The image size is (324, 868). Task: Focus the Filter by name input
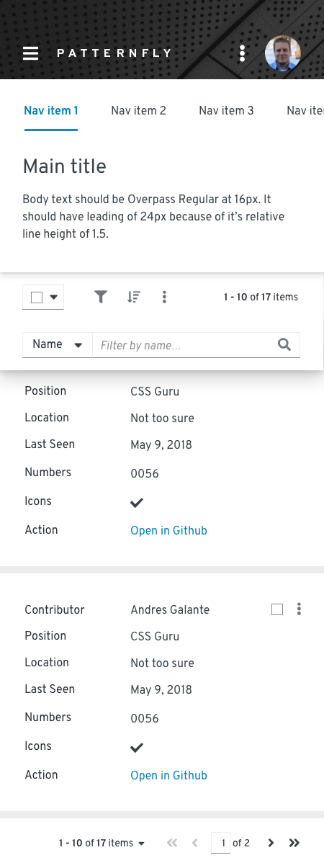[x=184, y=345]
